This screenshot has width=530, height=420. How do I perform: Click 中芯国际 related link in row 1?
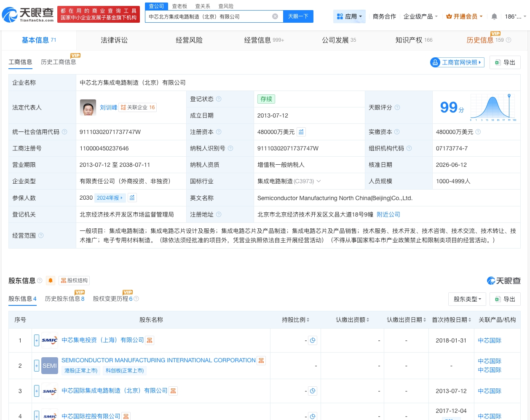coord(490,340)
